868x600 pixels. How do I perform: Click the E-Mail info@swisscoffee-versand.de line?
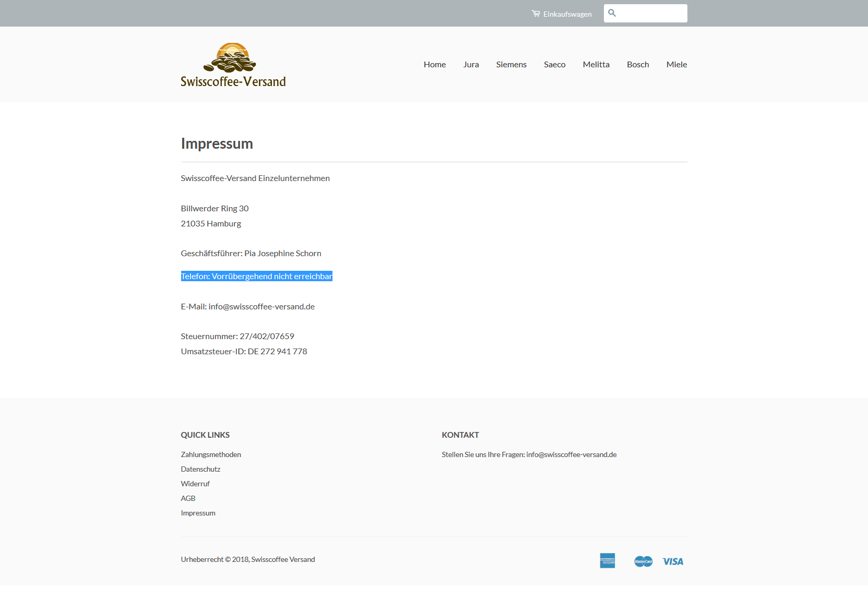[x=248, y=307]
